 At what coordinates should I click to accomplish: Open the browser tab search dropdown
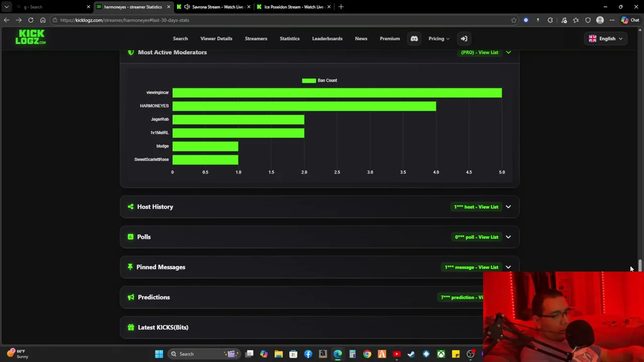[x=7, y=7]
